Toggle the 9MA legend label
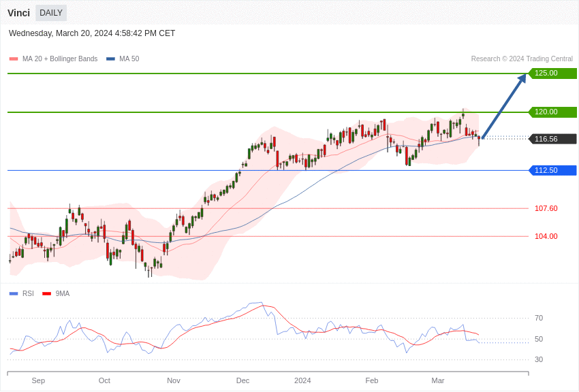The height and width of the screenshot is (392, 579). tap(63, 294)
